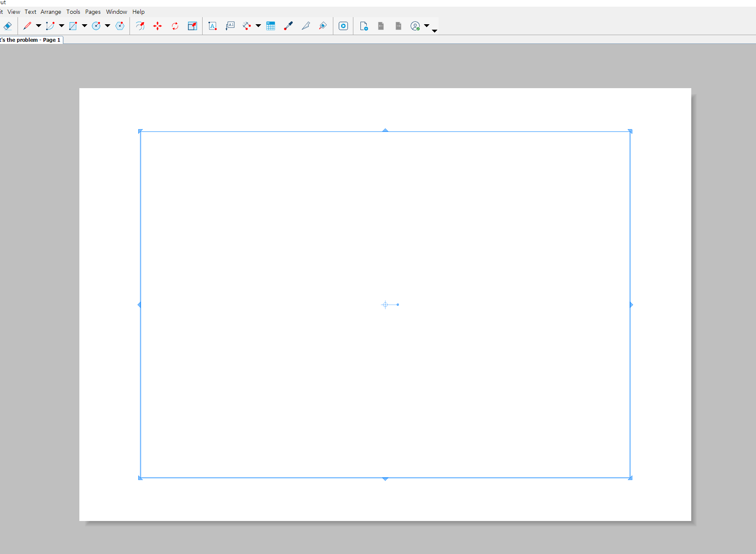Select the Join tool
Screen dimensions: 756x554
tap(323, 26)
